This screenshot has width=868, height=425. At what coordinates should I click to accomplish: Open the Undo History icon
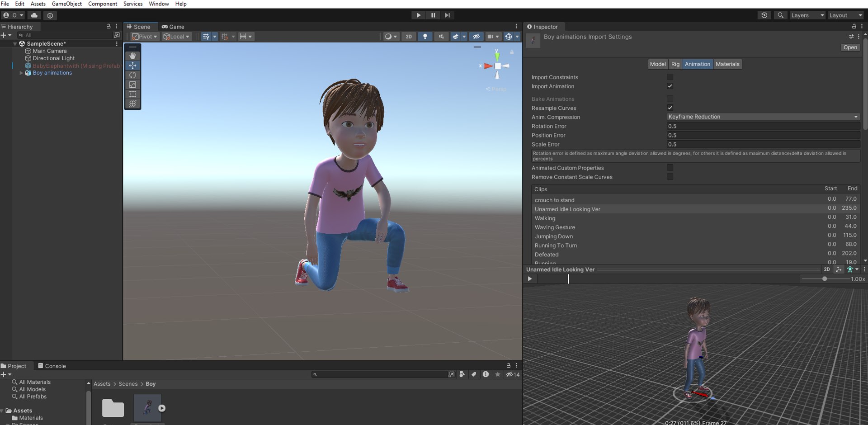click(x=764, y=15)
